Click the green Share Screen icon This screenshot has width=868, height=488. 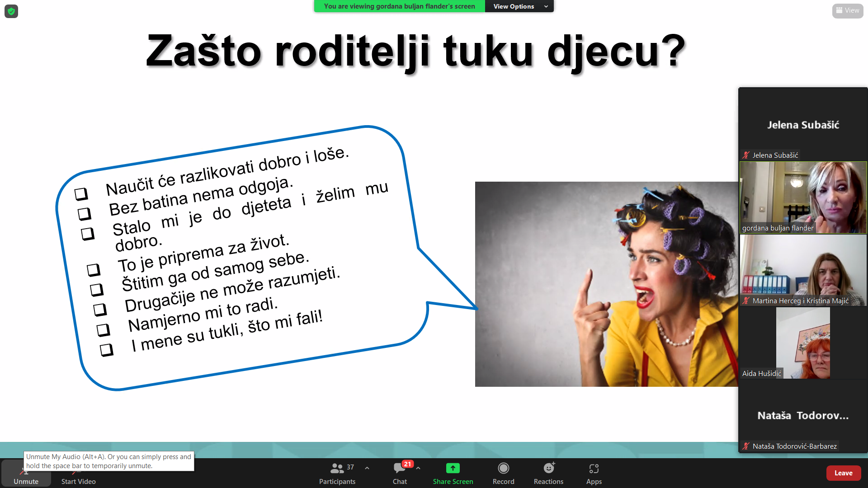(453, 469)
